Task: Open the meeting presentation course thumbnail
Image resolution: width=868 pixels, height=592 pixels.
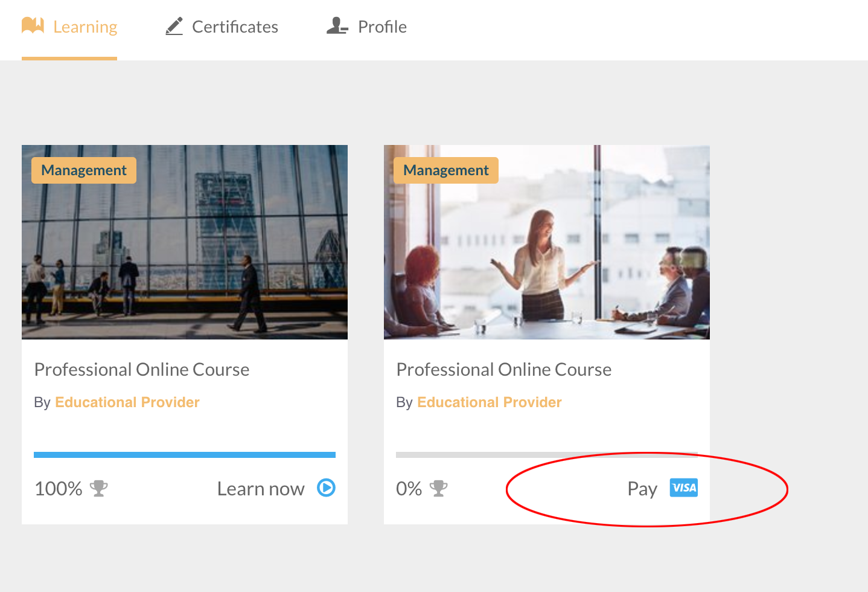Action: click(x=547, y=242)
